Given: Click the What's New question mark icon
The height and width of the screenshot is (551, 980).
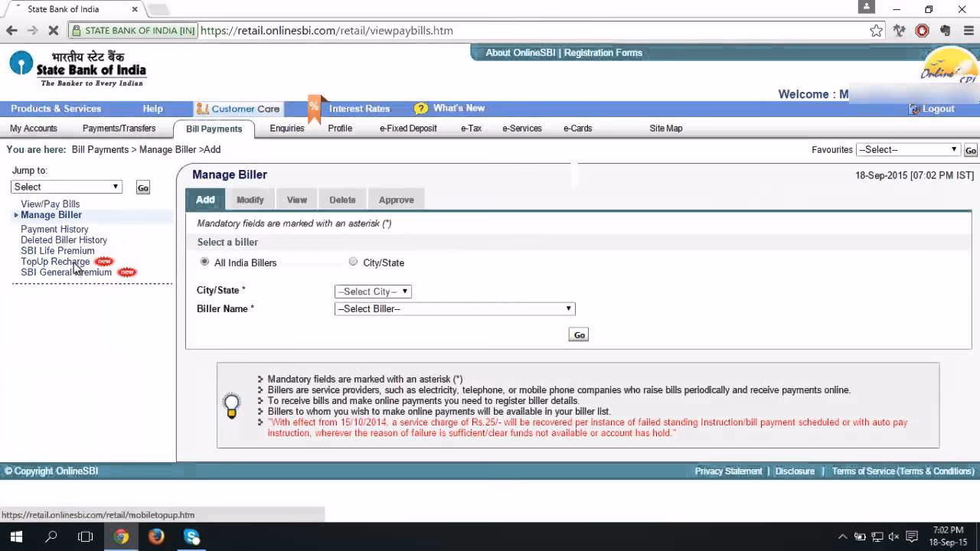Looking at the screenshot, I should (420, 109).
